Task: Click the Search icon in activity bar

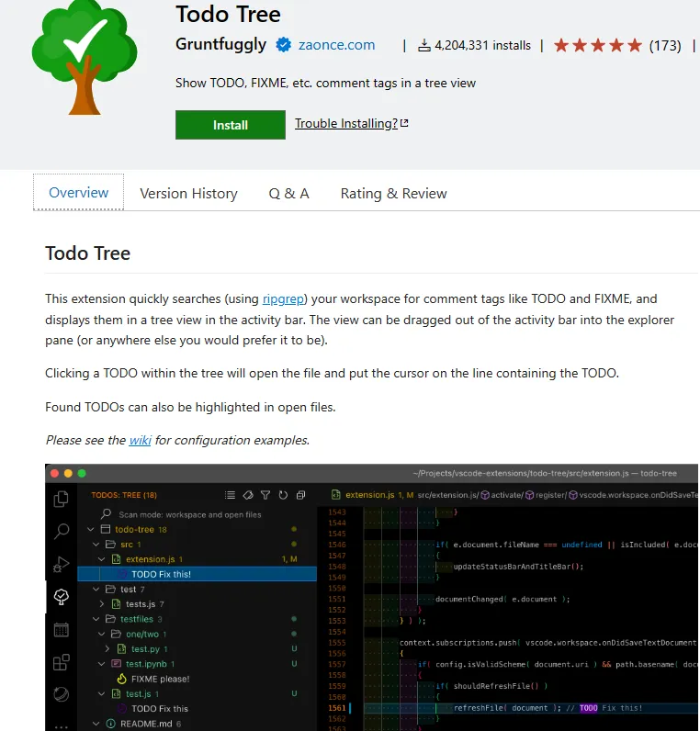Action: (62, 531)
